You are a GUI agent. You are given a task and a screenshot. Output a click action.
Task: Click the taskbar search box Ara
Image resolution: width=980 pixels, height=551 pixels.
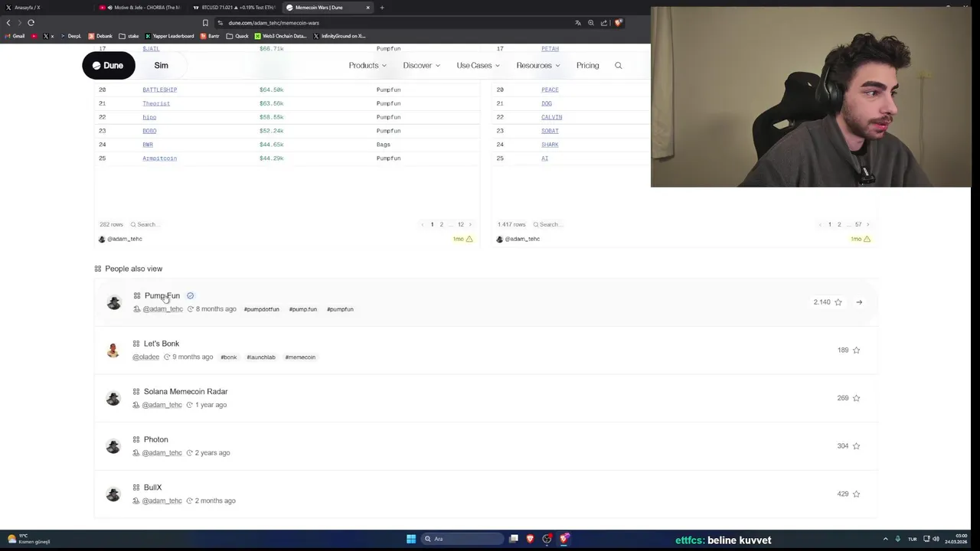pyautogui.click(x=462, y=539)
